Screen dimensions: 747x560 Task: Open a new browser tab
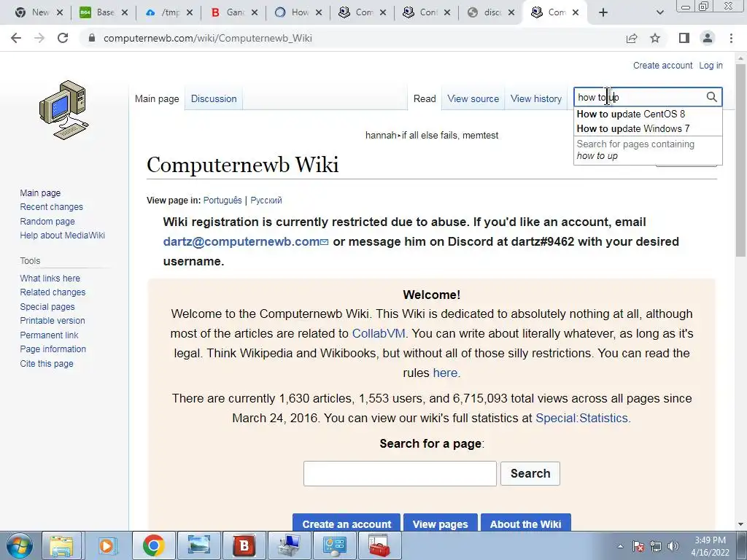coord(603,12)
